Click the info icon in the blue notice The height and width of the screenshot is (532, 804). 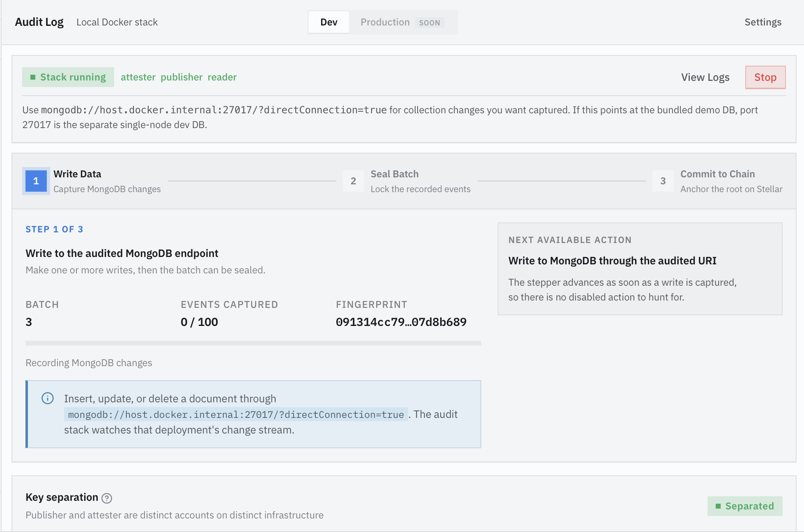pos(48,398)
